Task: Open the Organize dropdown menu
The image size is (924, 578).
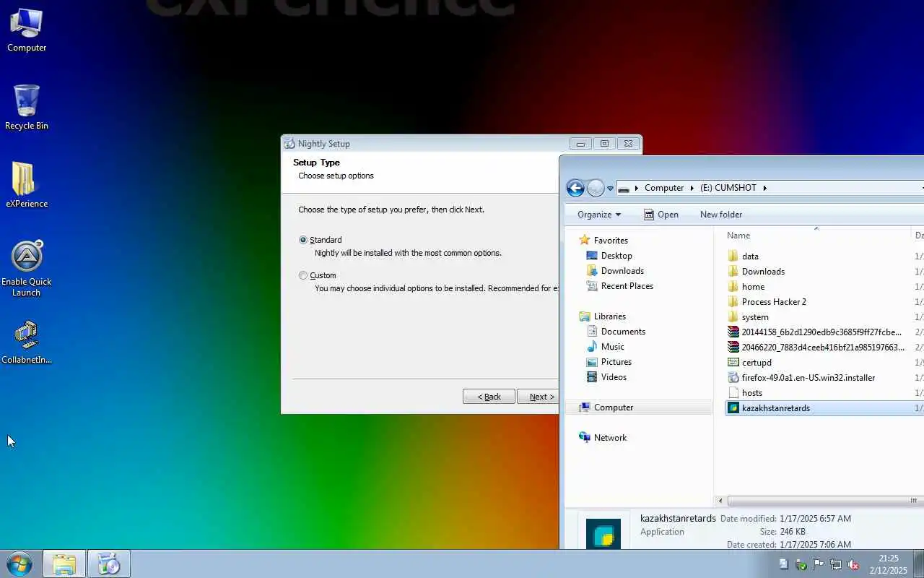Action: click(x=599, y=215)
